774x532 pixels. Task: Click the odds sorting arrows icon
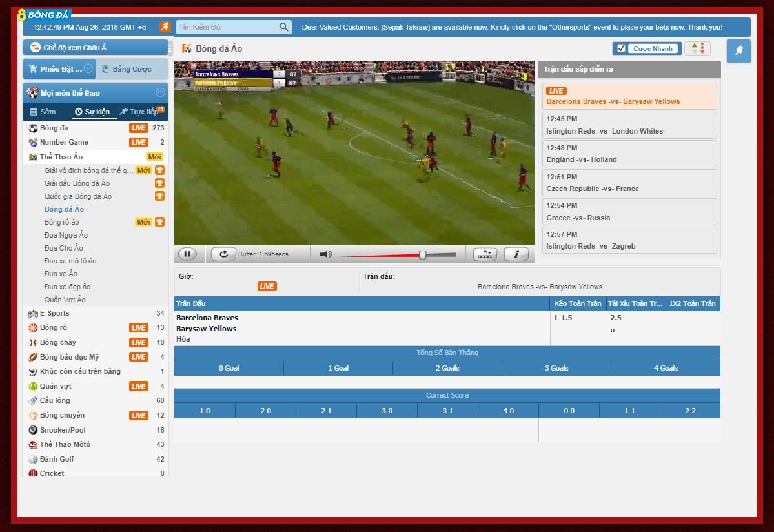point(697,48)
